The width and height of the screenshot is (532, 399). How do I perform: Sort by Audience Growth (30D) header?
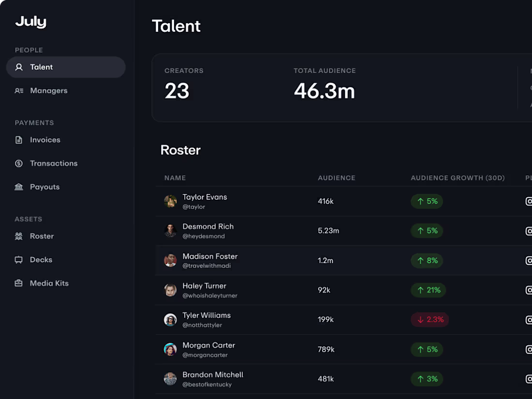coord(458,178)
